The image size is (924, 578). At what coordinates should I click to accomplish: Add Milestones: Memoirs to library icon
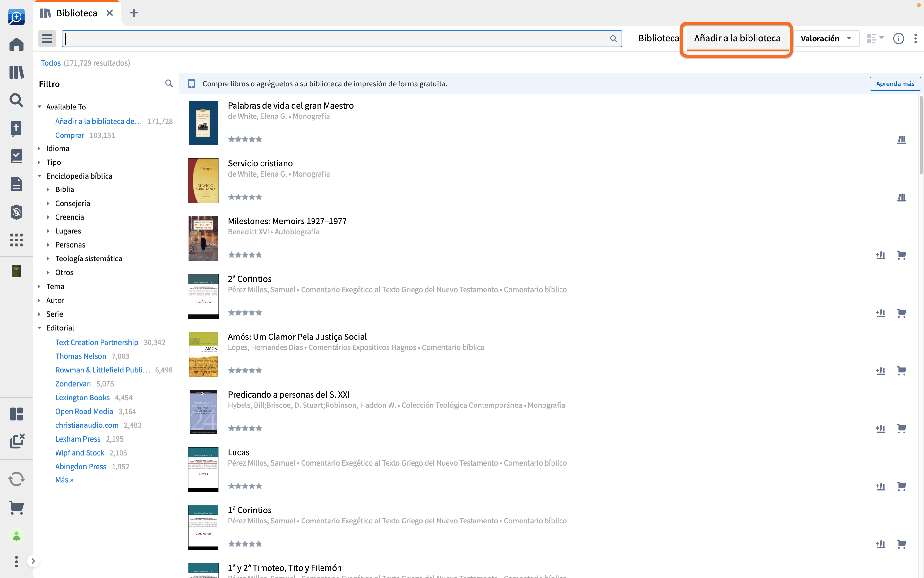[x=880, y=255]
